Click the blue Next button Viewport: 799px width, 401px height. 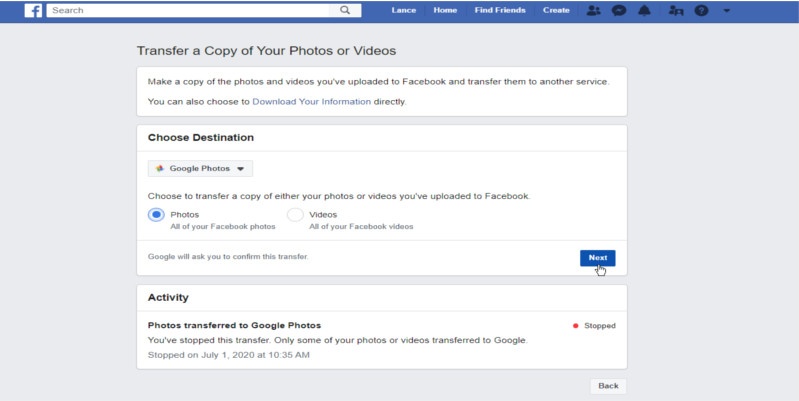point(598,258)
